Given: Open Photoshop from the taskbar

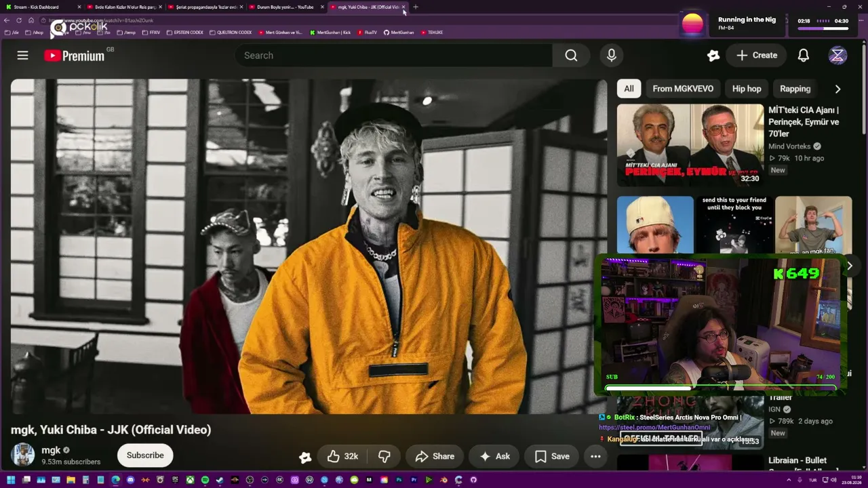Looking at the screenshot, I should (x=399, y=480).
